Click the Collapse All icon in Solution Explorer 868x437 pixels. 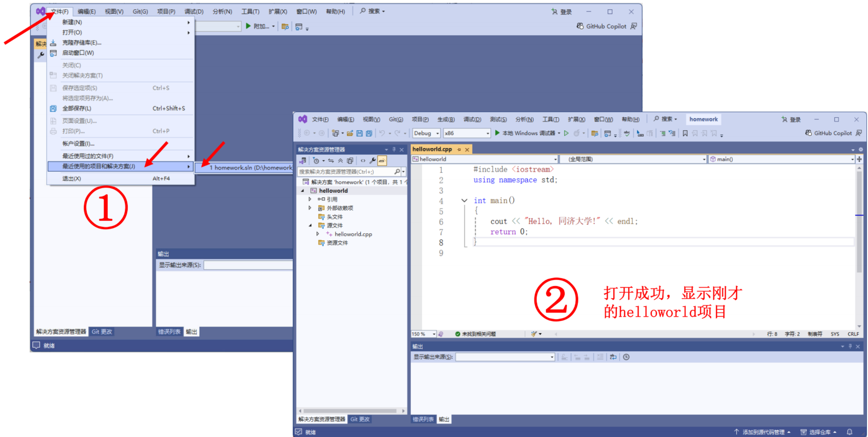click(x=340, y=161)
